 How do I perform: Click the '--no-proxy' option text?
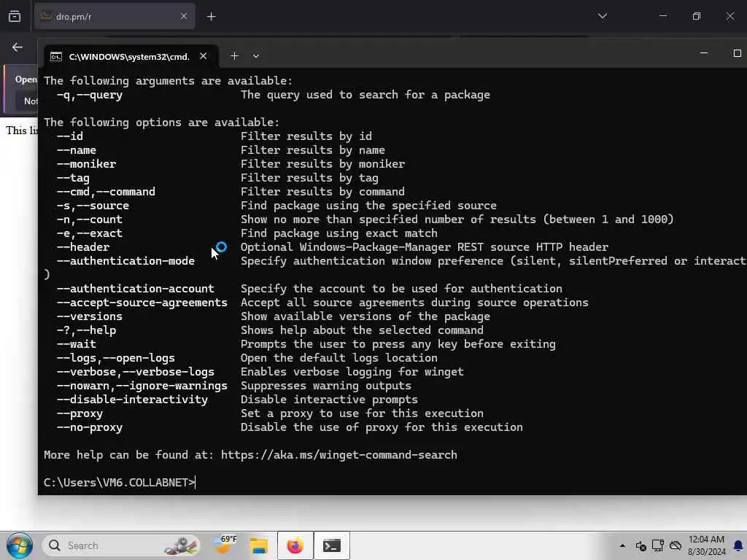click(x=90, y=427)
